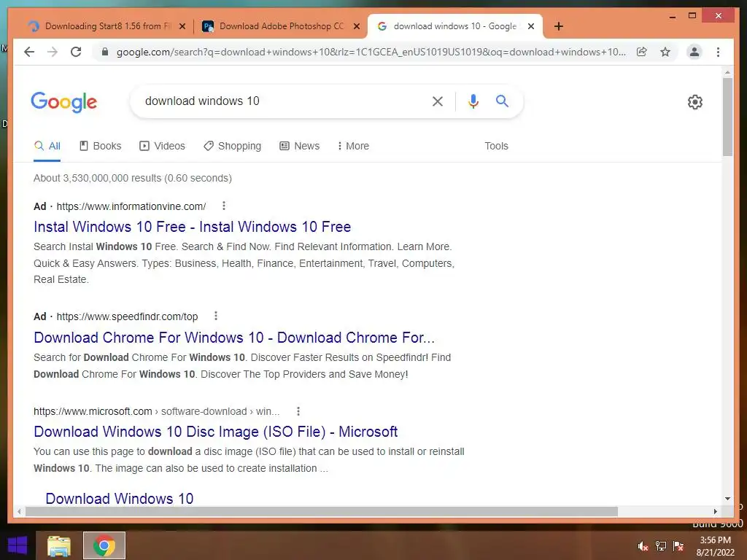Close the Download Adobe Photoshop CC tab
747x560 pixels.
coord(356,26)
